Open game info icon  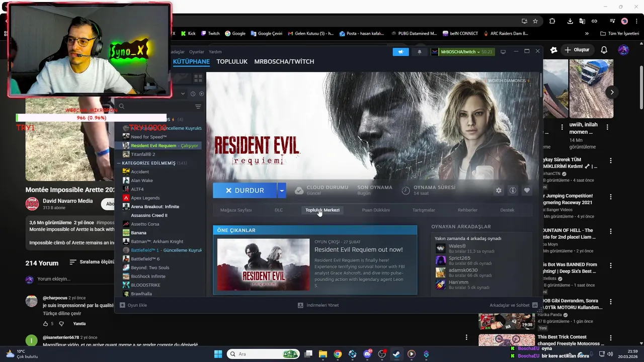tap(513, 191)
